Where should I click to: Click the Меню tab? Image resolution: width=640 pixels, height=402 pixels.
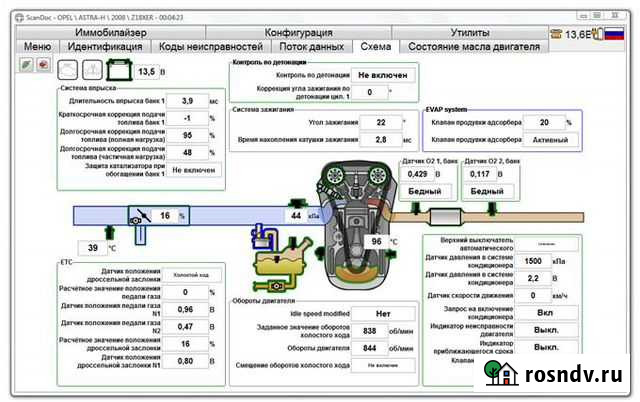click(37, 47)
